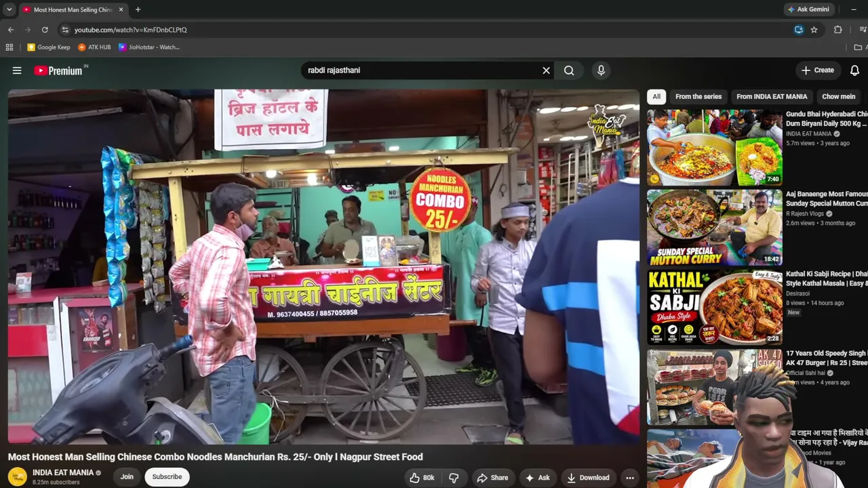Go to YouTube Premium home logo
This screenshot has width=868, height=488.
60,70
